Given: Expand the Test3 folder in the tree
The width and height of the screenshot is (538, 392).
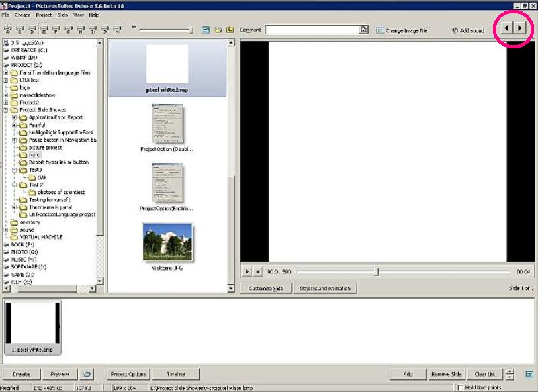Looking at the screenshot, I should coord(14,170).
